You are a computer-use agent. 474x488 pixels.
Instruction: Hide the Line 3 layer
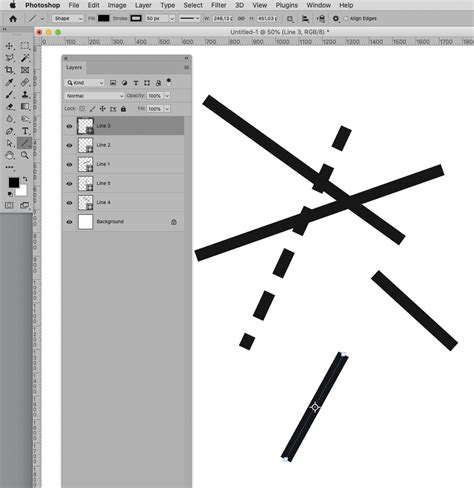coord(69,126)
